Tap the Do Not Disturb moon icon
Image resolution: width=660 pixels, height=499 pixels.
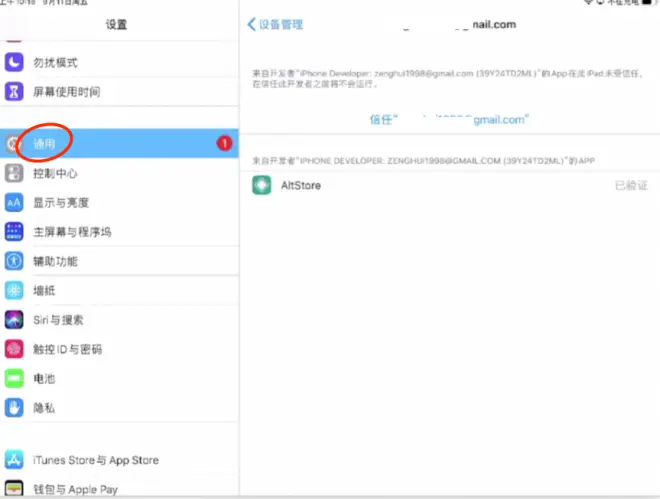14,62
